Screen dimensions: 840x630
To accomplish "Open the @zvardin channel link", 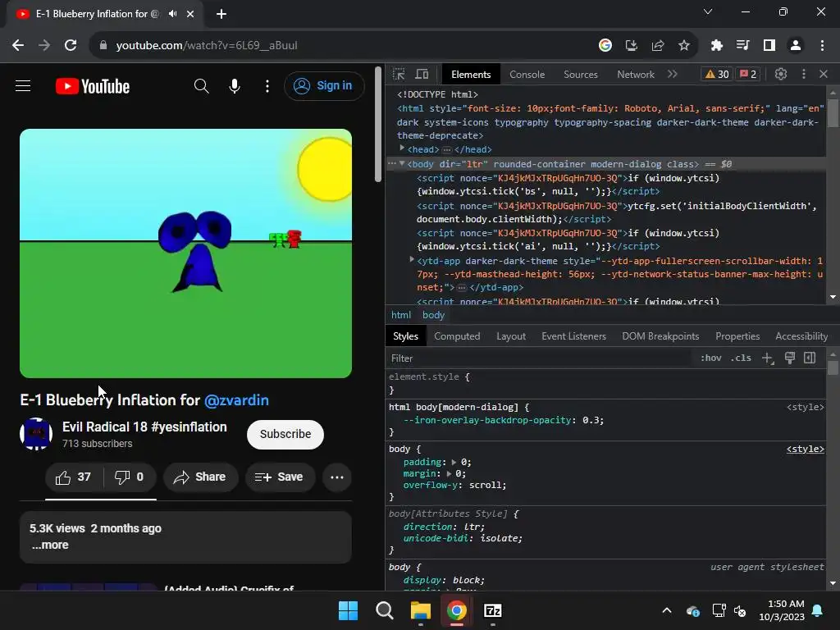I will coord(236,400).
